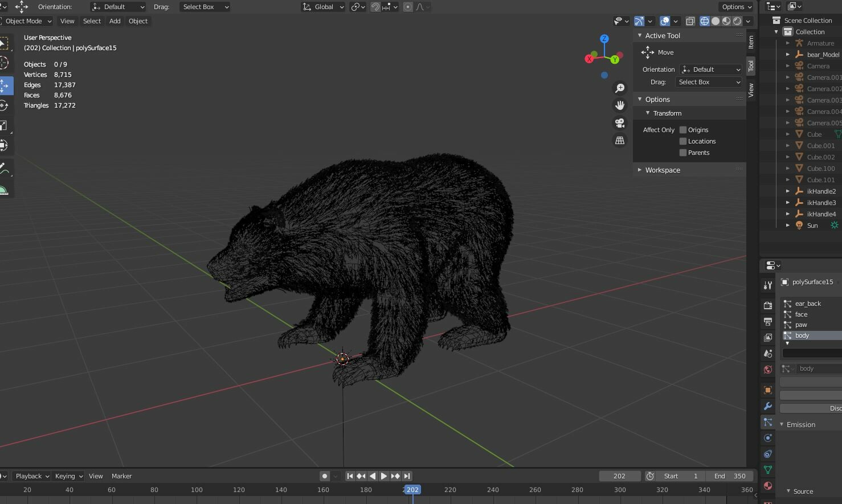The height and width of the screenshot is (504, 842).
Task: Switch to the Item tab in the sidebar
Action: click(751, 41)
